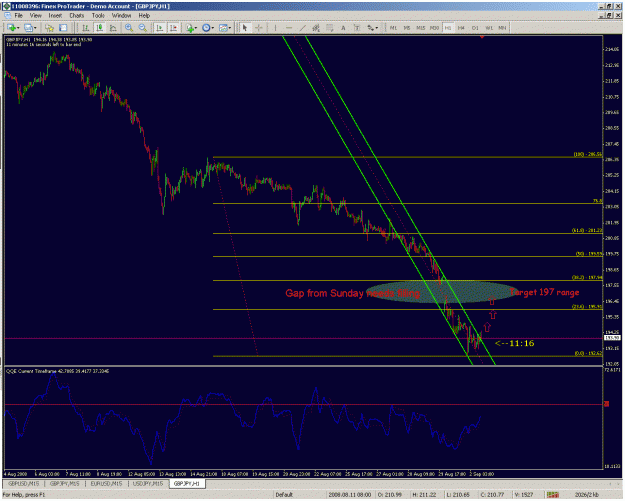Open the Insert menu
Screen dimensions: 625x501
coord(55,16)
